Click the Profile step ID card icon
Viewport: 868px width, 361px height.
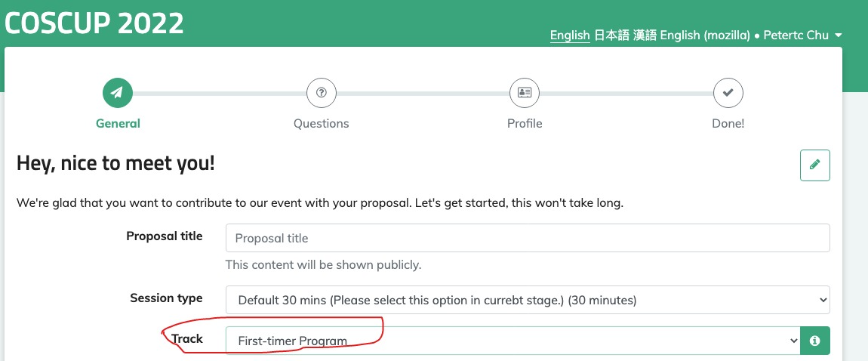pos(525,93)
